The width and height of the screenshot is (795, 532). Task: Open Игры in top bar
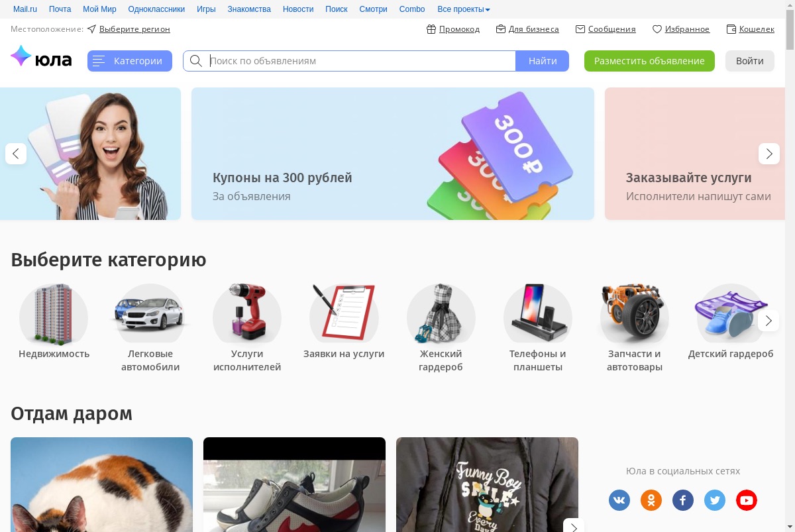(206, 9)
